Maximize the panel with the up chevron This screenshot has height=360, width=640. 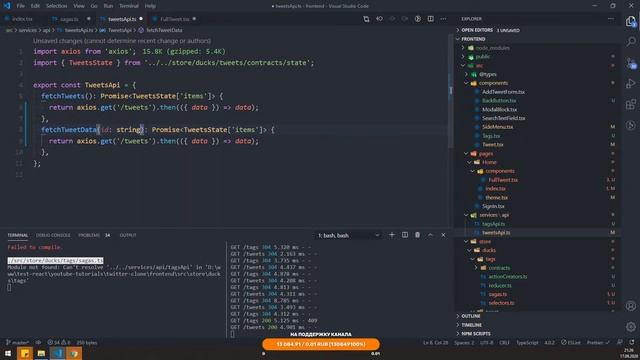[430, 235]
